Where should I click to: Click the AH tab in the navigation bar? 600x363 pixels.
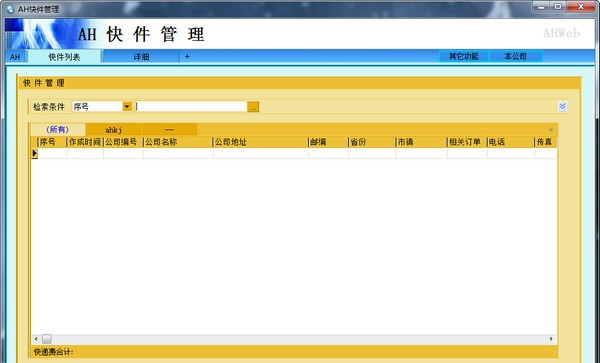15,57
